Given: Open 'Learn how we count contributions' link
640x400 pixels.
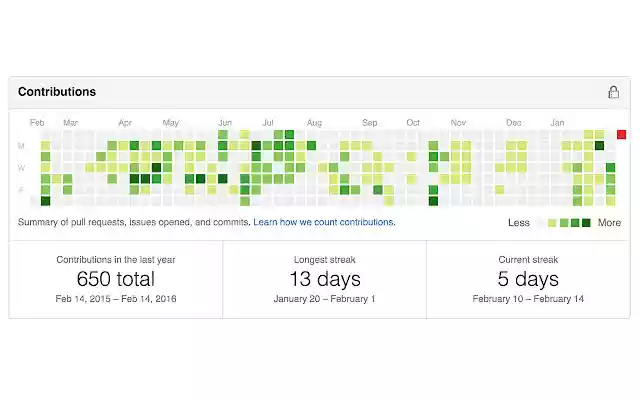Looking at the screenshot, I should click(x=324, y=222).
